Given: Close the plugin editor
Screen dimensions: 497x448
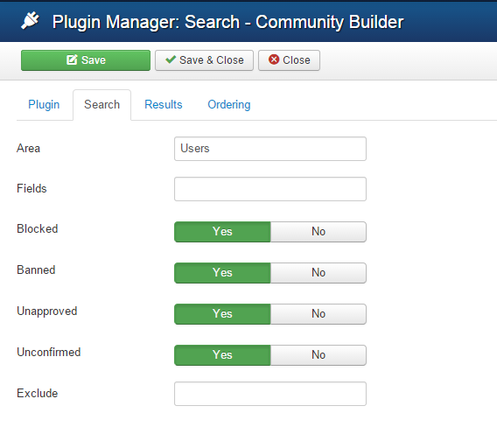Looking at the screenshot, I should pos(289,60).
